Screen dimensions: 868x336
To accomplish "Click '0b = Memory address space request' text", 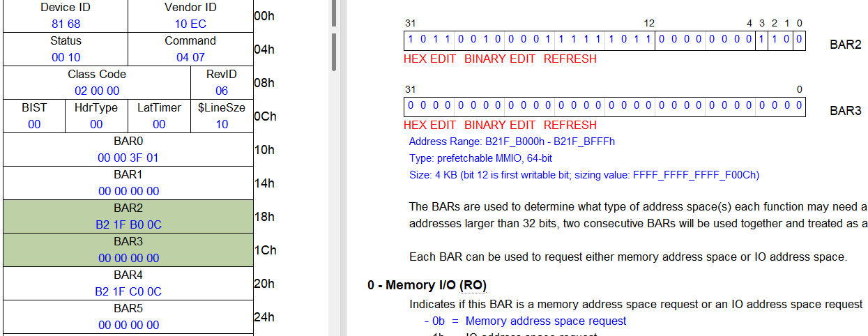I will (529, 321).
